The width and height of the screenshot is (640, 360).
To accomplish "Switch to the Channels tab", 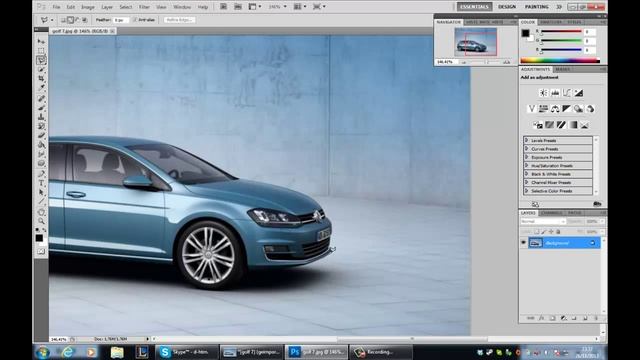I will 552,213.
